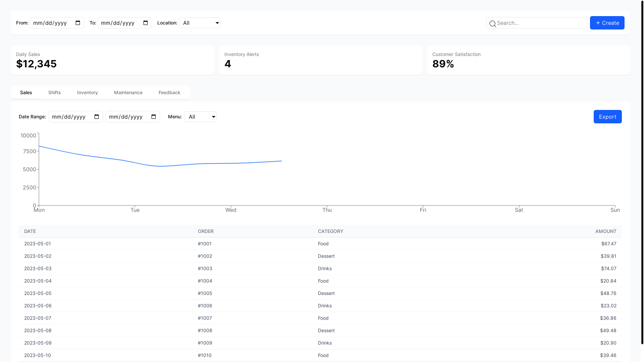This screenshot has height=362, width=644.
Task: Click amount $23.02
Action: [608, 306]
